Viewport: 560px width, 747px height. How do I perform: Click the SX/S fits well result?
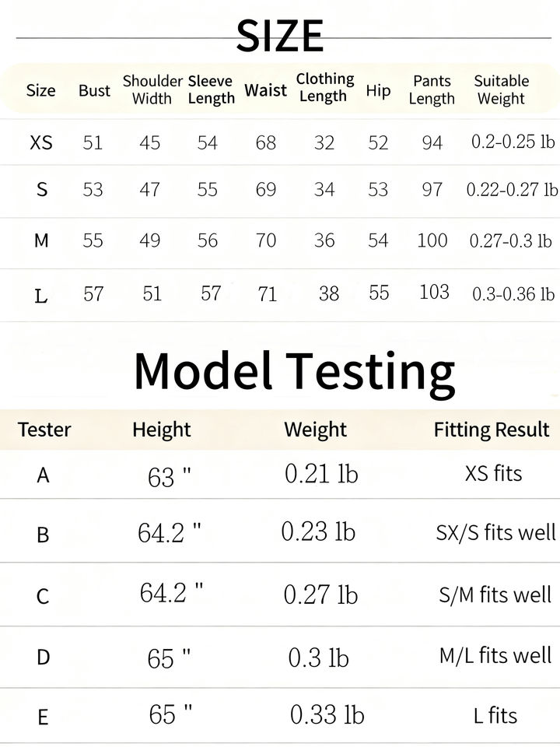[x=495, y=532]
